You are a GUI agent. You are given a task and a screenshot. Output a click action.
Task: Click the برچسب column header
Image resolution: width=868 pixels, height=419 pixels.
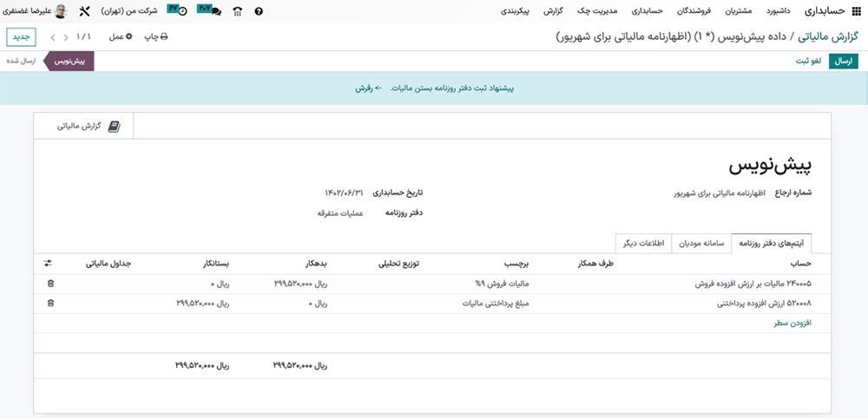[x=516, y=264]
